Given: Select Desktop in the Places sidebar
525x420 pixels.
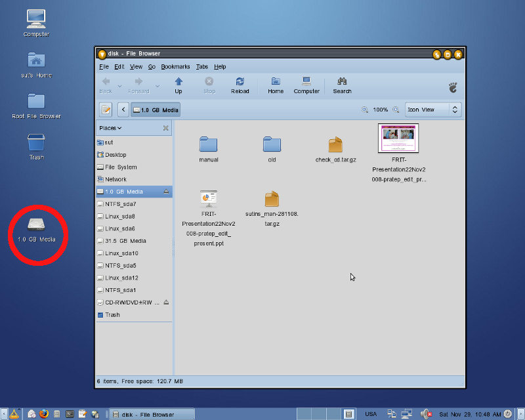Looking at the screenshot, I should click(x=134, y=155).
